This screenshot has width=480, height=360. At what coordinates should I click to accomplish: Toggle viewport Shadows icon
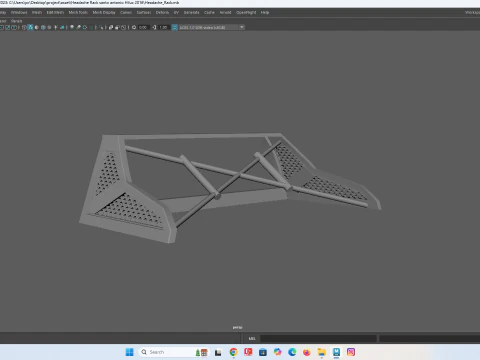click(x=62, y=27)
